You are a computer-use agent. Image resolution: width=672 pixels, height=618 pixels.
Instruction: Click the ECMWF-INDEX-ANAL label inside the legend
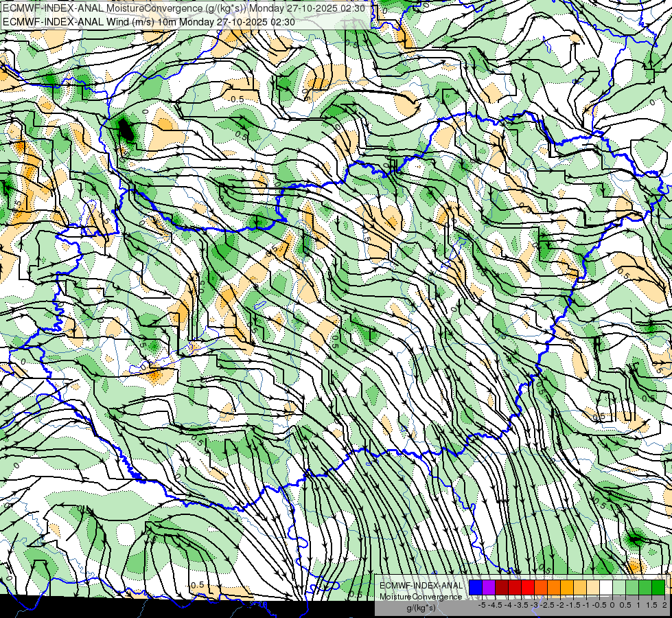(421, 586)
